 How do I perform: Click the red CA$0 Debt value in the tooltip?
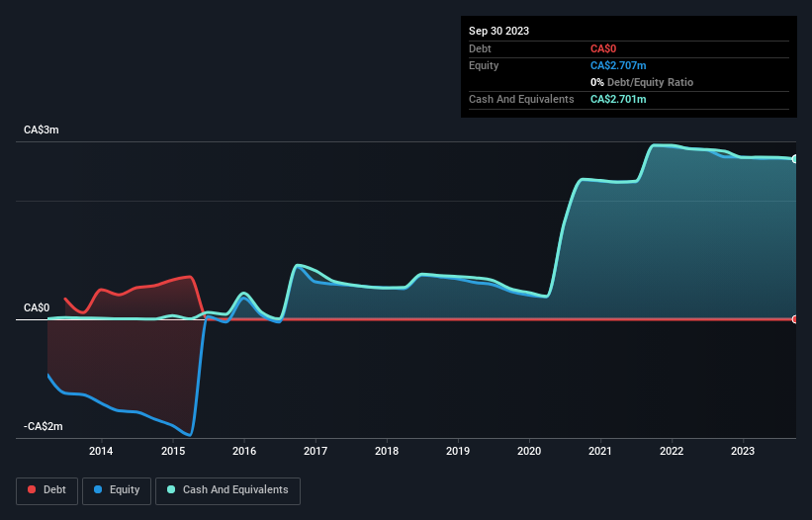(603, 48)
